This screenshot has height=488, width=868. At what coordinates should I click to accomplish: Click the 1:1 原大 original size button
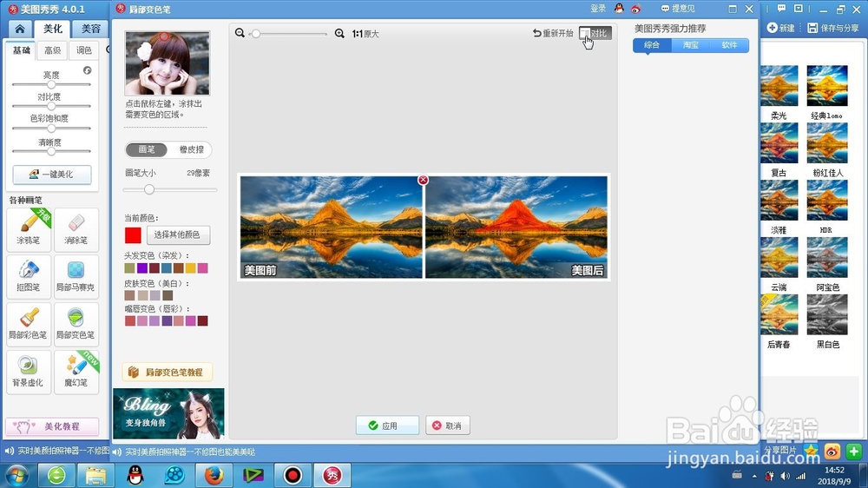point(365,34)
